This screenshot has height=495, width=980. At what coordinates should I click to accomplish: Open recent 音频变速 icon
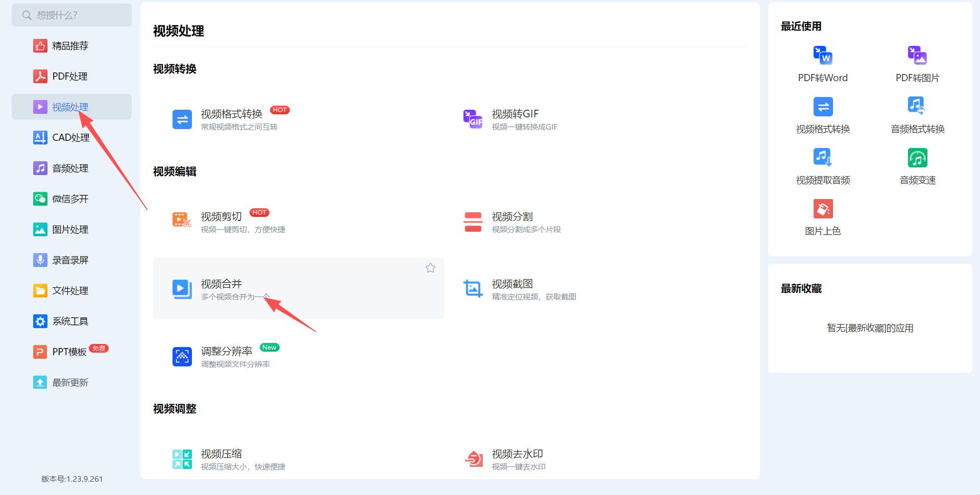[918, 158]
